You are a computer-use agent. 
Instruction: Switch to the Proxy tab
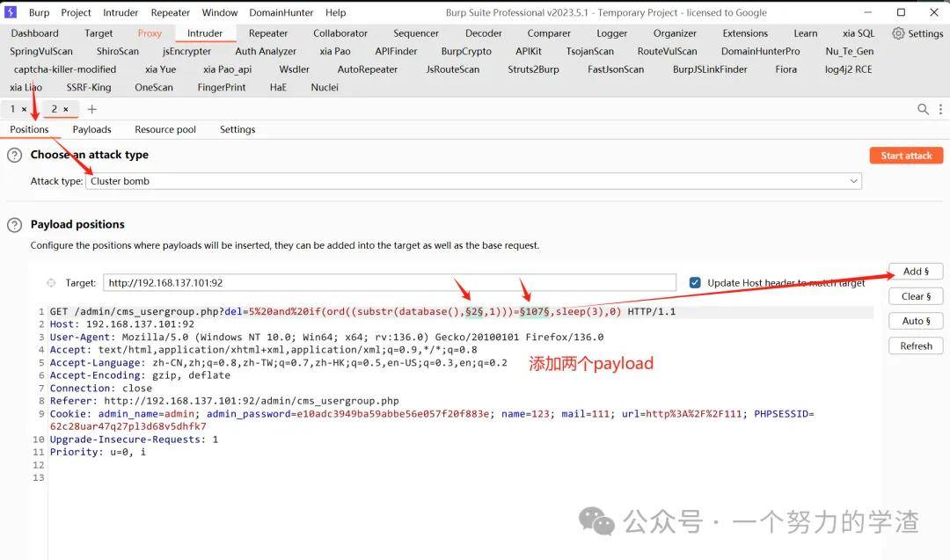coord(150,33)
